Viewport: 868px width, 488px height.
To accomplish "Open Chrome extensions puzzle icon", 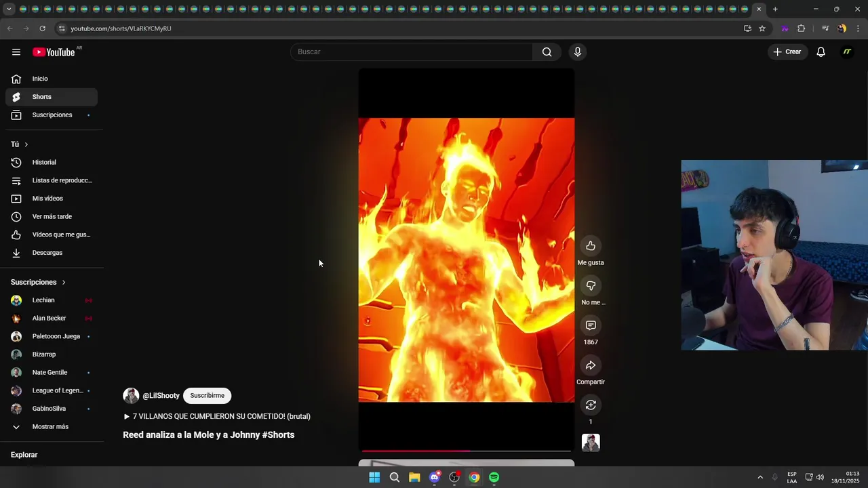I will (x=801, y=28).
